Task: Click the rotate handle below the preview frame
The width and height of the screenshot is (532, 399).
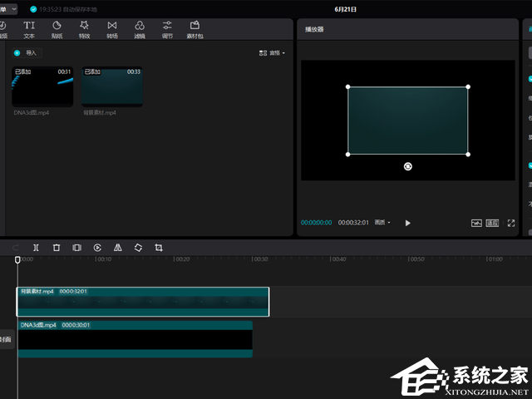Action: [407, 166]
